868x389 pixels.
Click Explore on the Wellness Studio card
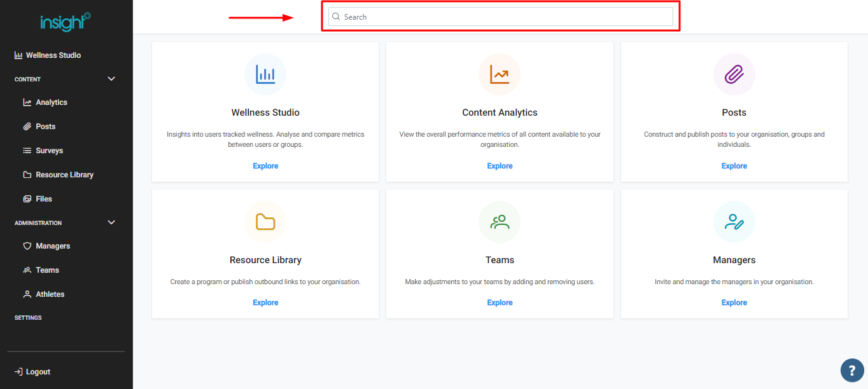pos(265,166)
